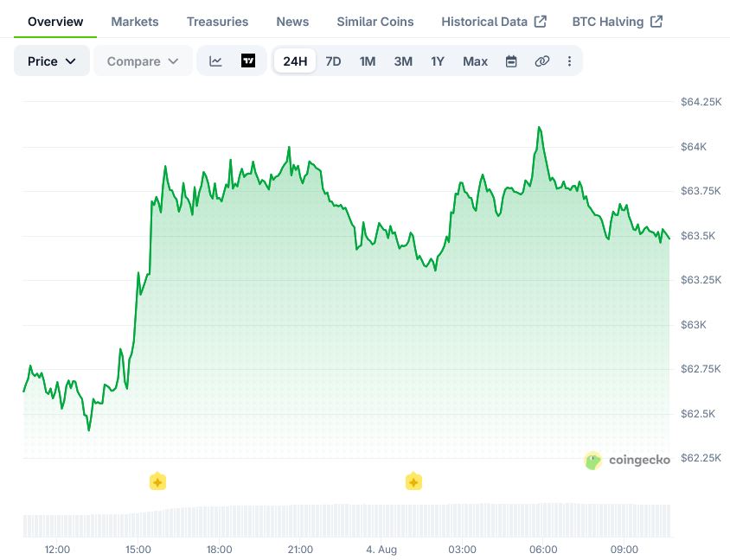Select the 7D time range
730x560 pixels.
point(333,61)
